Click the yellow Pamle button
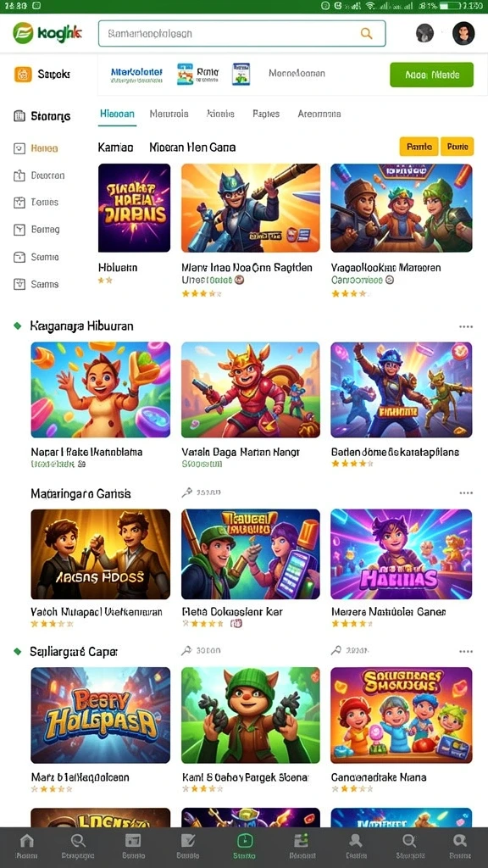Image resolution: width=488 pixels, height=868 pixels. click(419, 147)
